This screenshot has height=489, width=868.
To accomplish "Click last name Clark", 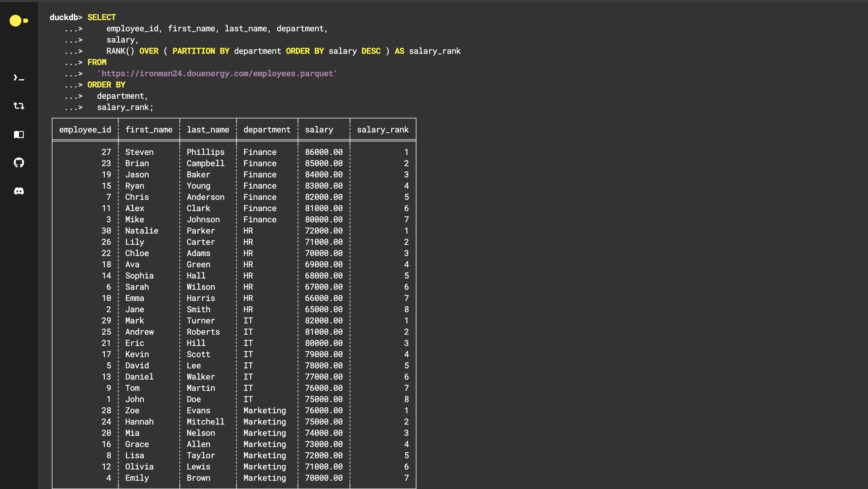I will (199, 208).
